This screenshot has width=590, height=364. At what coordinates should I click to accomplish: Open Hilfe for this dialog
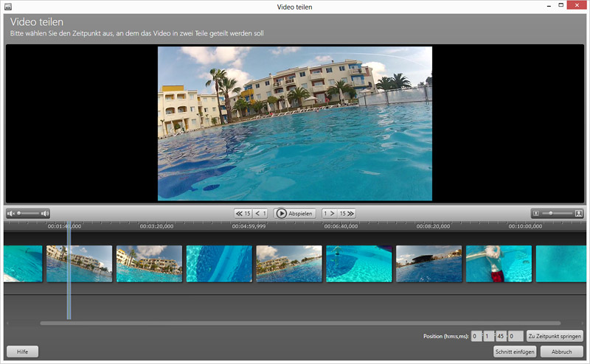coord(22,351)
